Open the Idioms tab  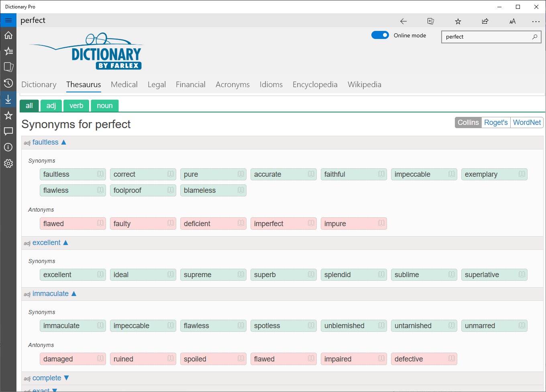(x=271, y=84)
